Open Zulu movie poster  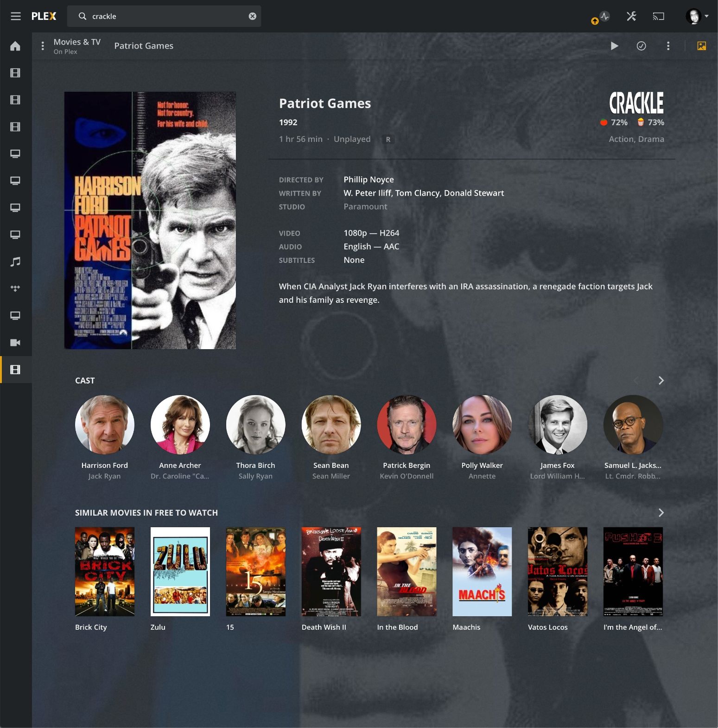click(180, 572)
